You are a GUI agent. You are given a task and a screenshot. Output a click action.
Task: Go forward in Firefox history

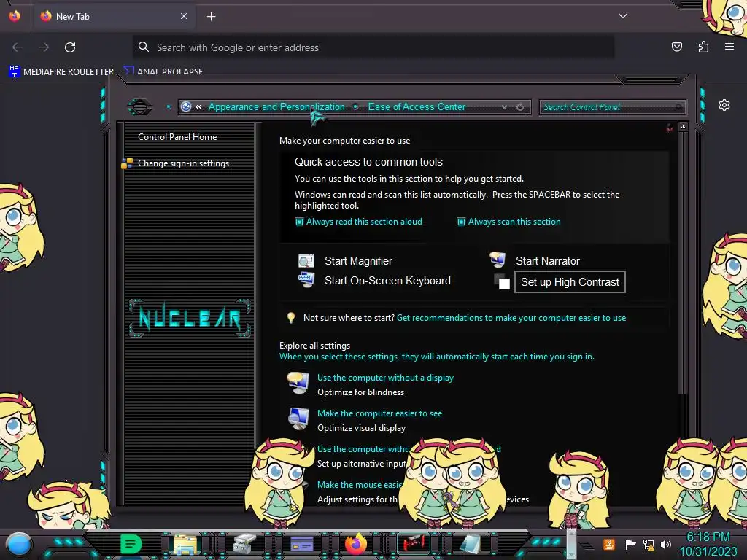pos(44,47)
